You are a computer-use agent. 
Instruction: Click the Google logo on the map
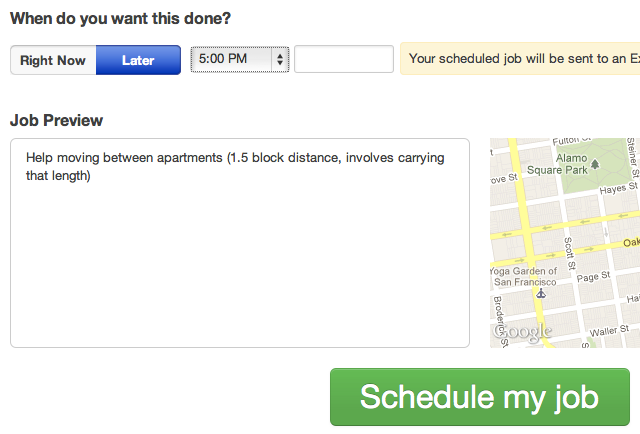coord(522,330)
